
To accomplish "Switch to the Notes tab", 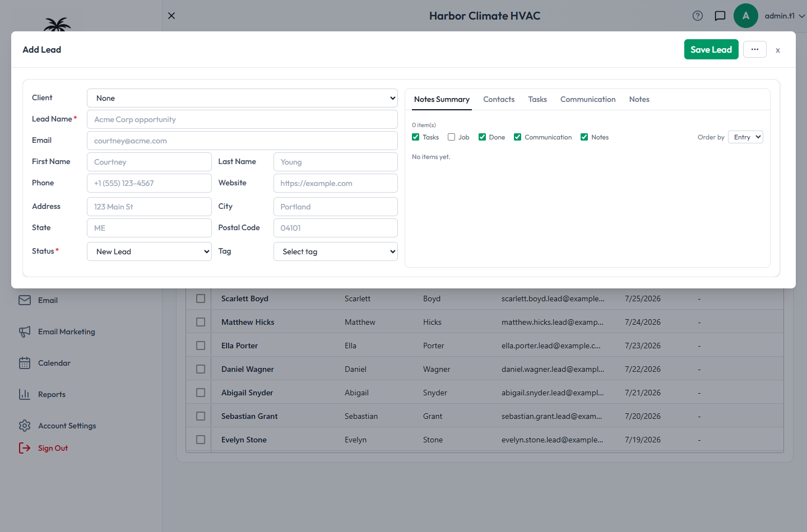I will click(639, 99).
